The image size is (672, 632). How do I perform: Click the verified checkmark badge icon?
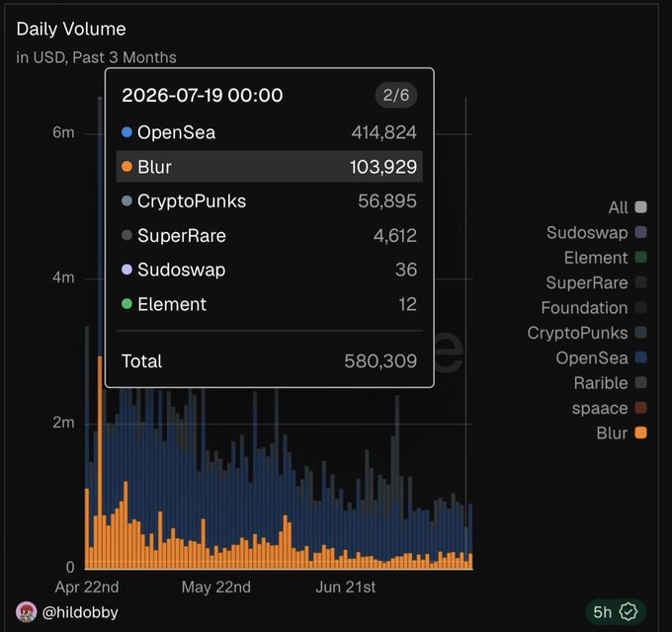pyautogui.click(x=629, y=612)
